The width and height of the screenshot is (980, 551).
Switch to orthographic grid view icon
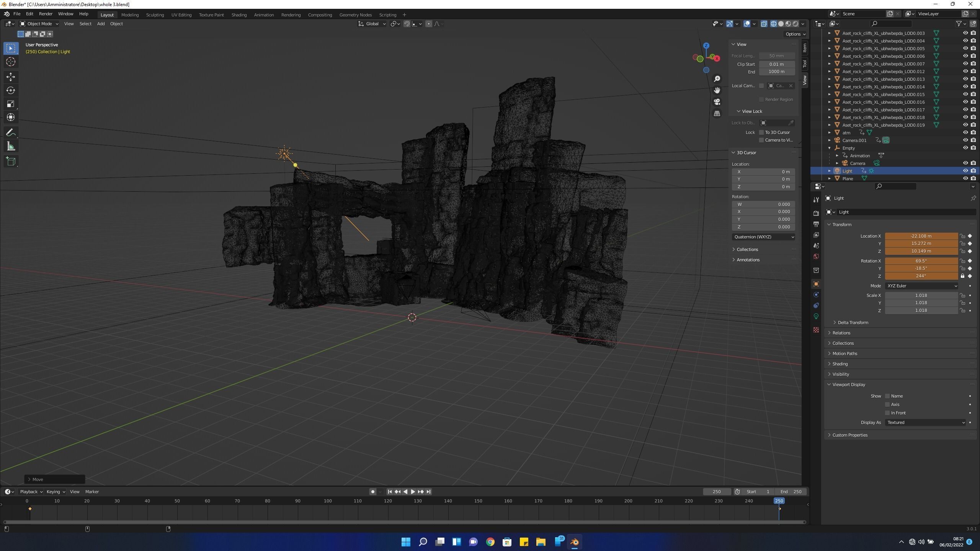(717, 114)
